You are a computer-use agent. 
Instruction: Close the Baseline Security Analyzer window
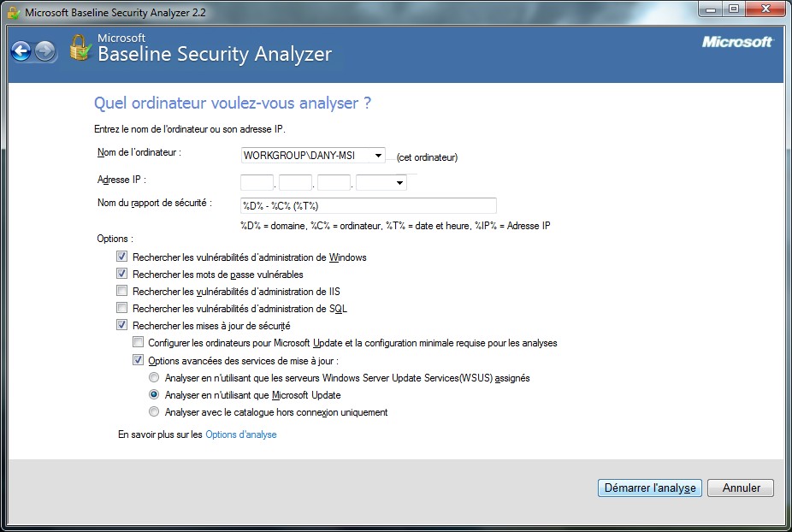(765, 9)
